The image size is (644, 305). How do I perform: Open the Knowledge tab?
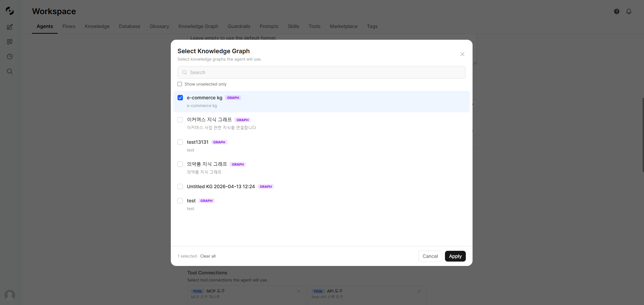pyautogui.click(x=97, y=26)
